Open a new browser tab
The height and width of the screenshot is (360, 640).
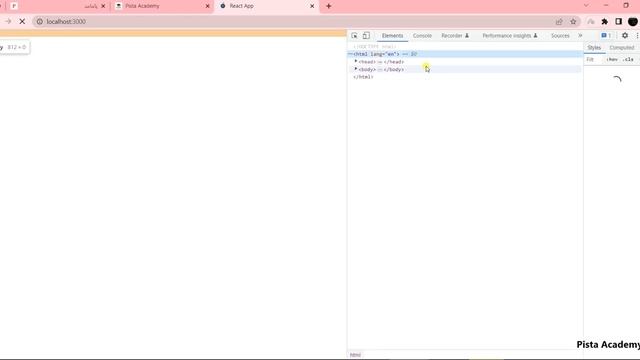pos(329,6)
